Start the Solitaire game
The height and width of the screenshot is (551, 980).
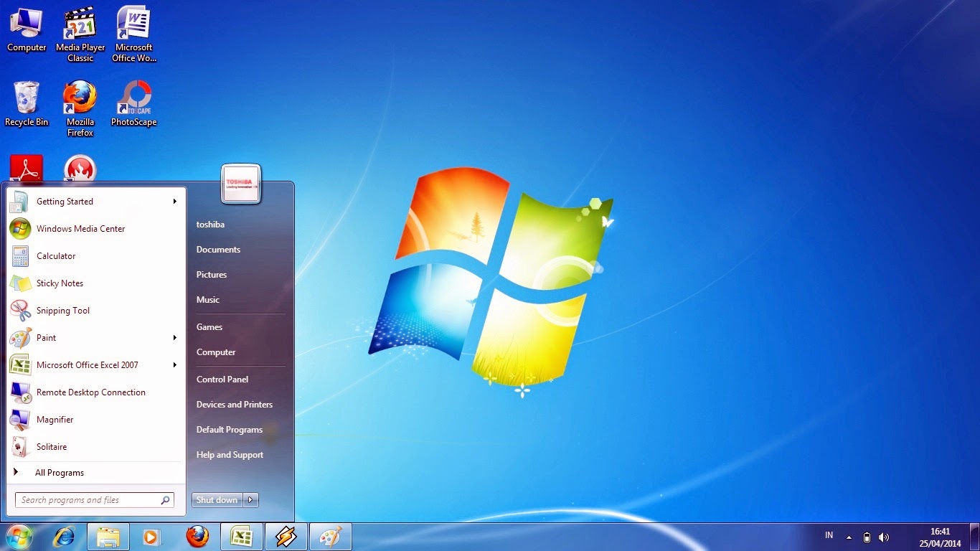(x=95, y=447)
